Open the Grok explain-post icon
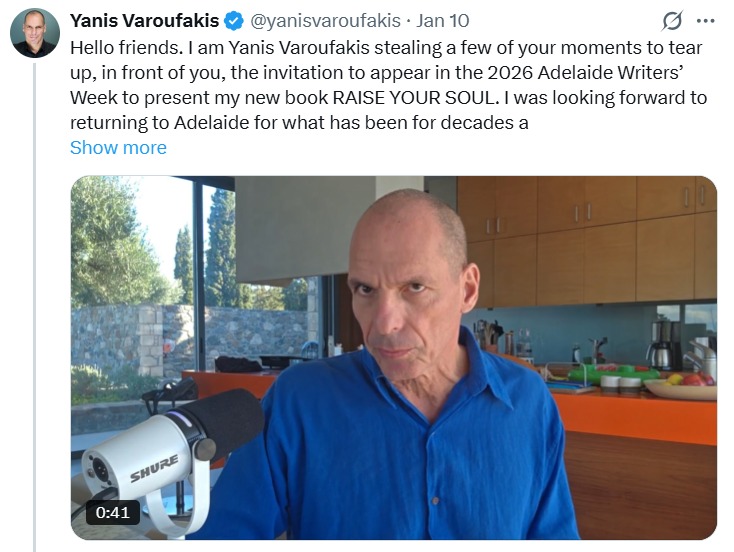 pyautogui.click(x=672, y=21)
